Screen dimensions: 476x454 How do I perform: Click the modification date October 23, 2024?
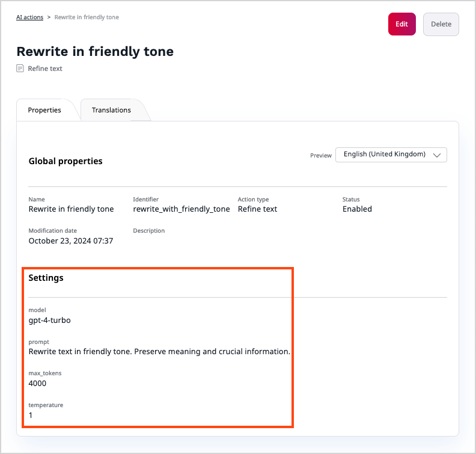pos(71,241)
